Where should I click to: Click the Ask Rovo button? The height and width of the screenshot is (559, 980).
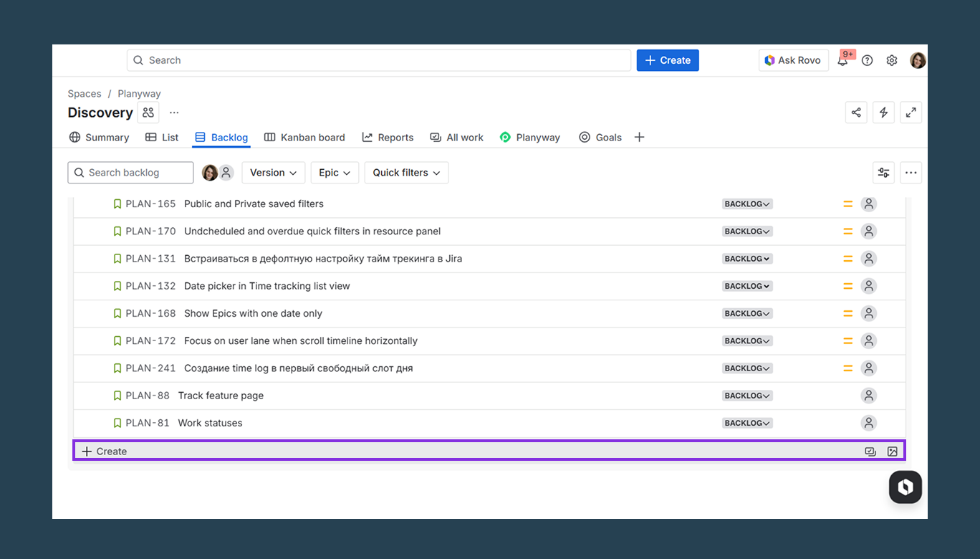click(794, 60)
